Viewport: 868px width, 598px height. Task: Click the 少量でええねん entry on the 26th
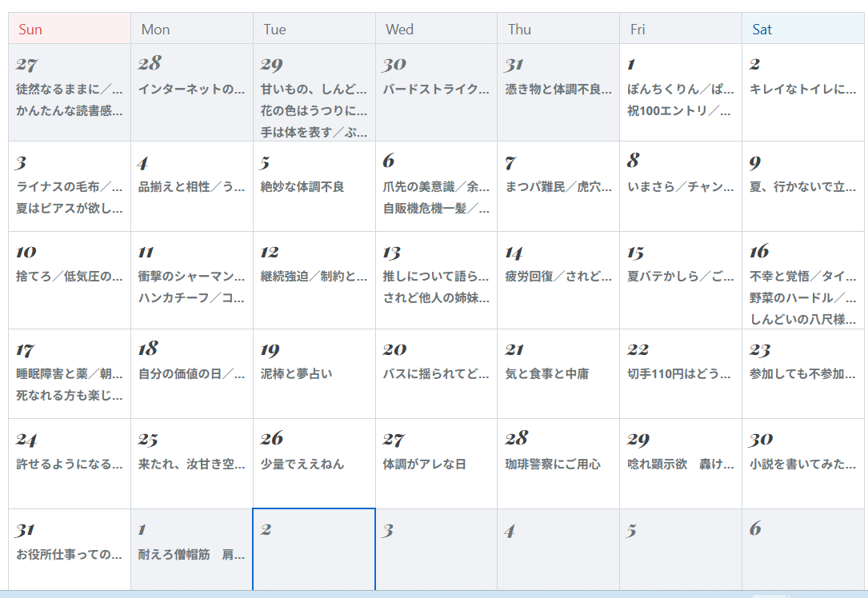pyautogui.click(x=302, y=464)
